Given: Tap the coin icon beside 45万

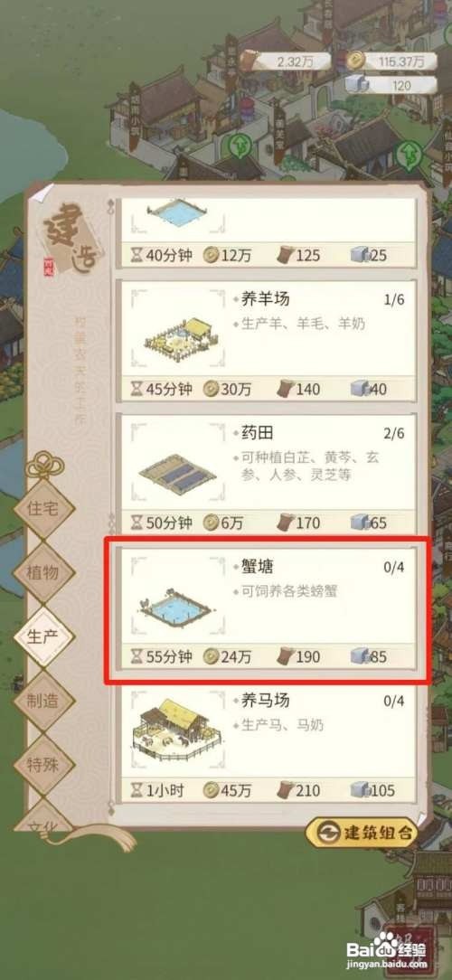Looking at the screenshot, I should [212, 791].
